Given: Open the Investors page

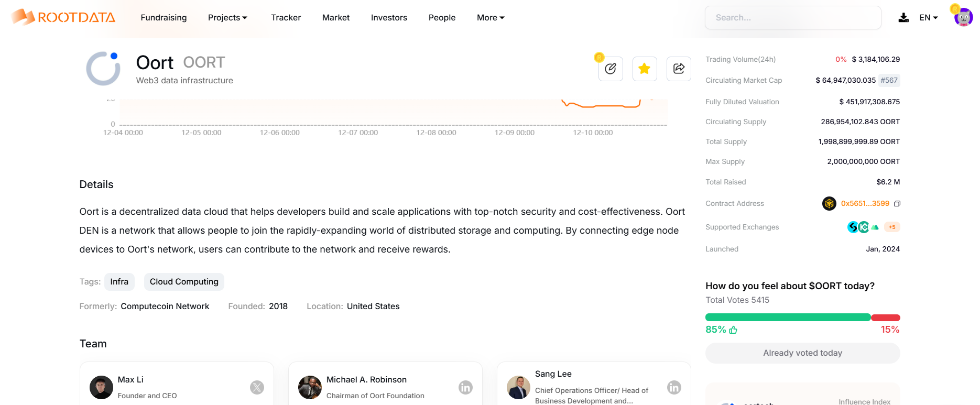Looking at the screenshot, I should tap(389, 17).
